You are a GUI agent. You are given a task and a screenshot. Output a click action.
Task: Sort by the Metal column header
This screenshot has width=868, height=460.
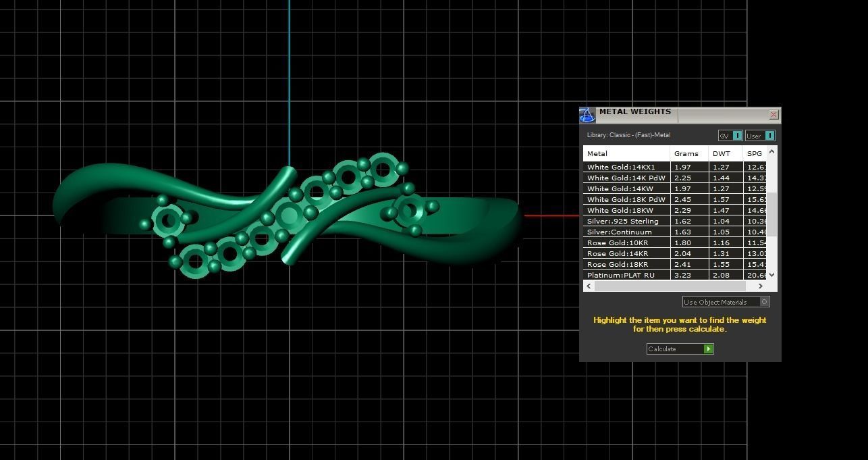coord(626,153)
